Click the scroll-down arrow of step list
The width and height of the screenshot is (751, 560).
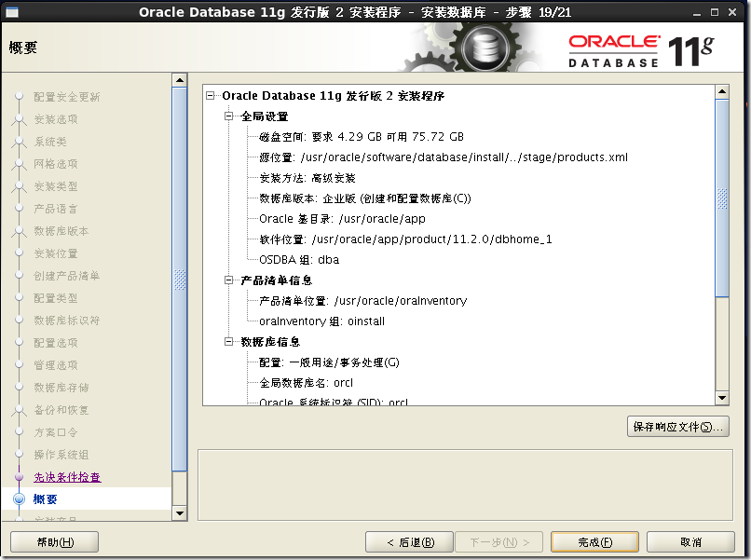[x=180, y=513]
